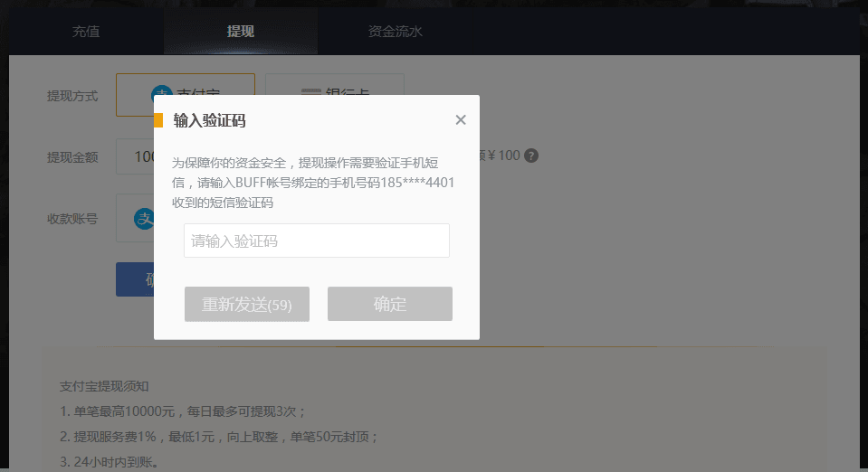Image resolution: width=868 pixels, height=472 pixels.
Task: Choose the 银行卡 withdrawal method
Action: click(334, 84)
